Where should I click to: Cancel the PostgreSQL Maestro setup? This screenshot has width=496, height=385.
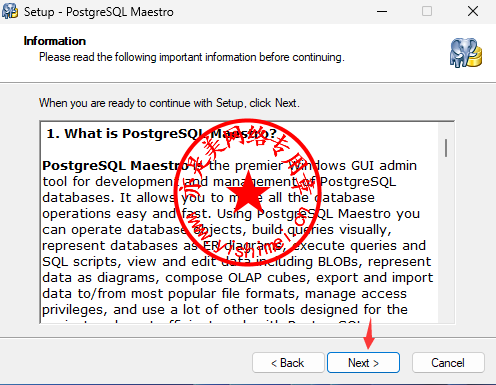click(448, 362)
